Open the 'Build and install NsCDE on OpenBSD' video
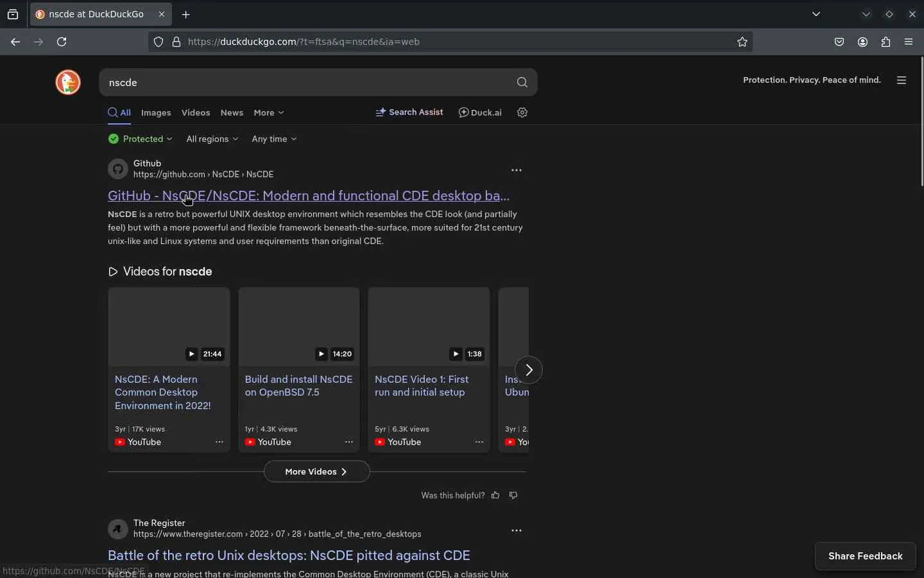 pyautogui.click(x=299, y=386)
